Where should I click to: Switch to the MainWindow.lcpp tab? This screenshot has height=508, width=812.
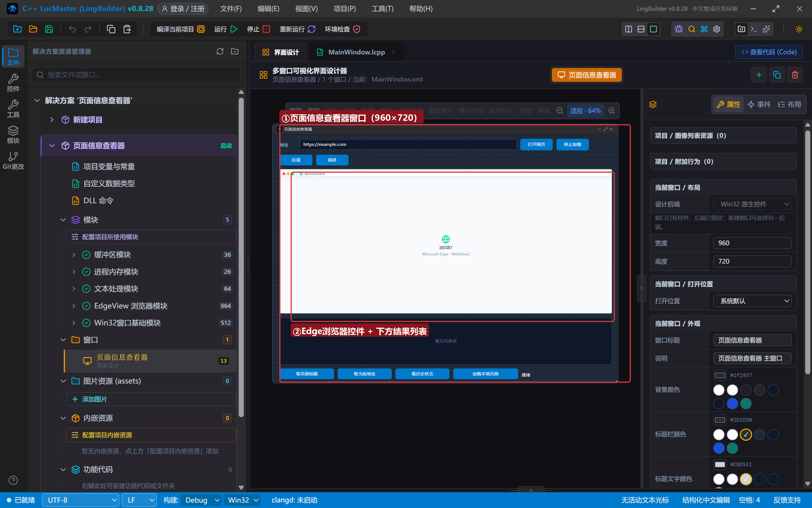click(x=356, y=52)
